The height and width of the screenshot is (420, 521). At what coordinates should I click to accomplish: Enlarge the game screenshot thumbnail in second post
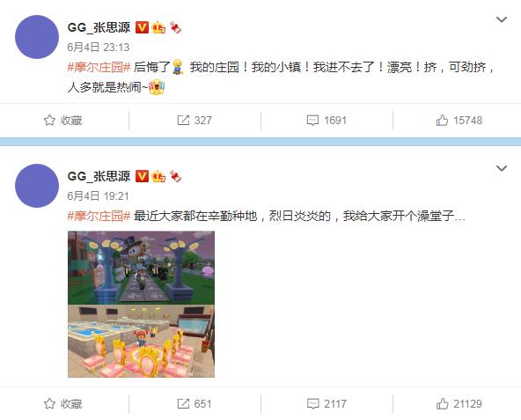tap(141, 305)
